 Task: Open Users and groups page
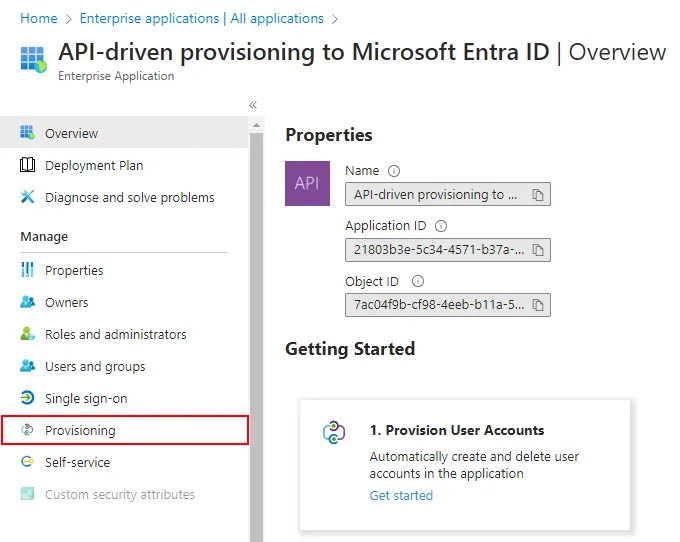point(95,366)
